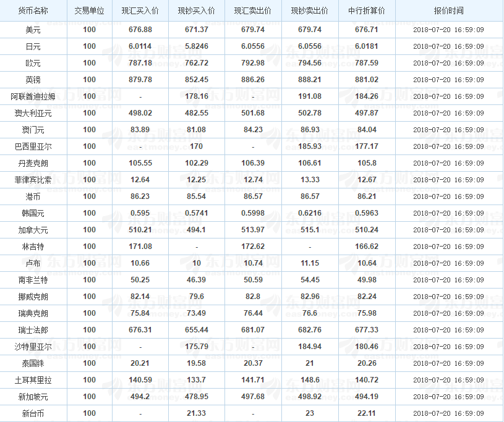Screen dimensions: 504x422
Task: Click the value 671.37 in 美元 row
Action: (x=197, y=30)
